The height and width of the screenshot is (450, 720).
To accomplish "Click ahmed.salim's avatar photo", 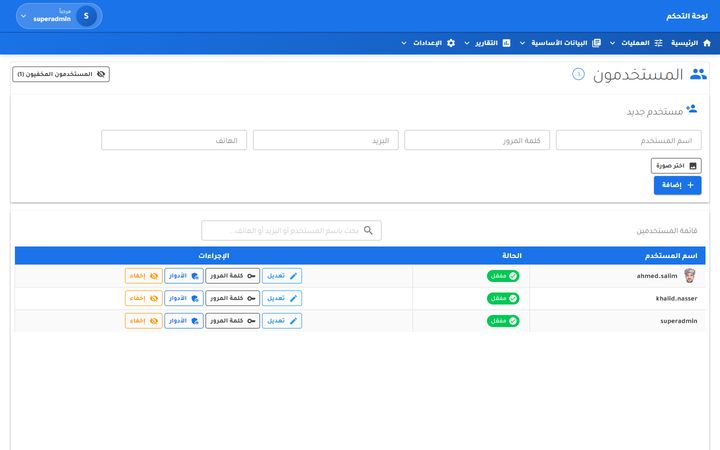I will (689, 276).
